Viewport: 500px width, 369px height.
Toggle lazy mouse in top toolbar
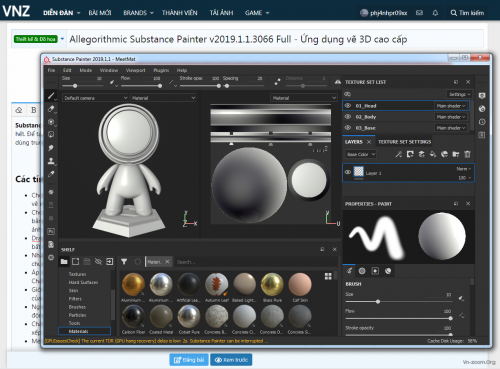tap(277, 81)
